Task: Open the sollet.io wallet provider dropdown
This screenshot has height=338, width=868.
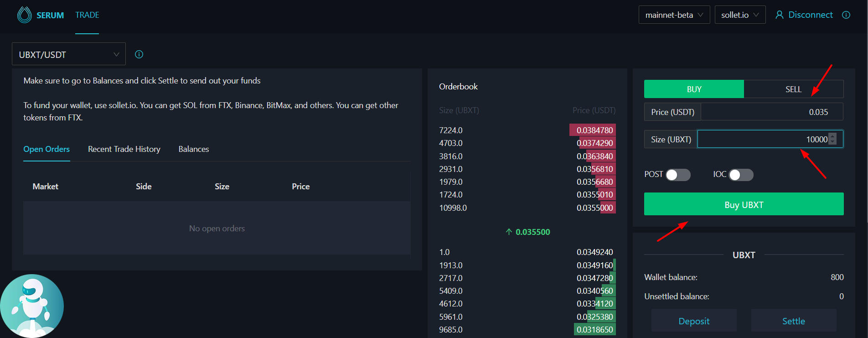Action: coord(740,15)
